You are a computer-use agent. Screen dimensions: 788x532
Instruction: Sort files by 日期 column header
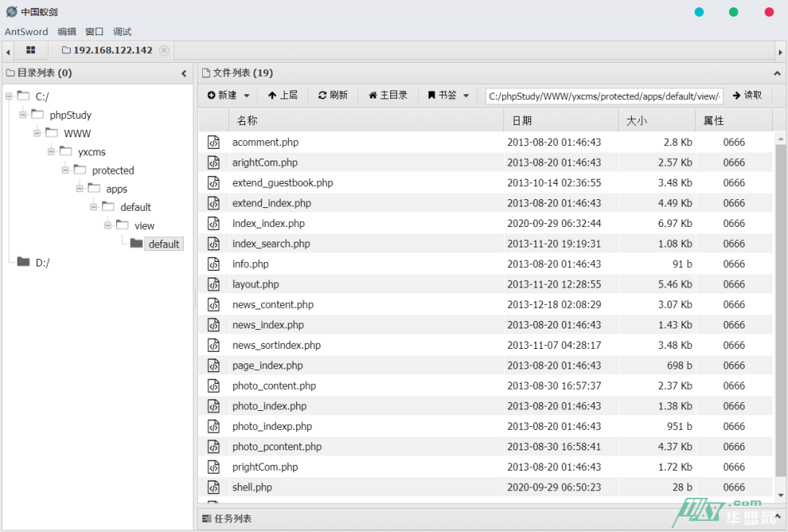522,120
